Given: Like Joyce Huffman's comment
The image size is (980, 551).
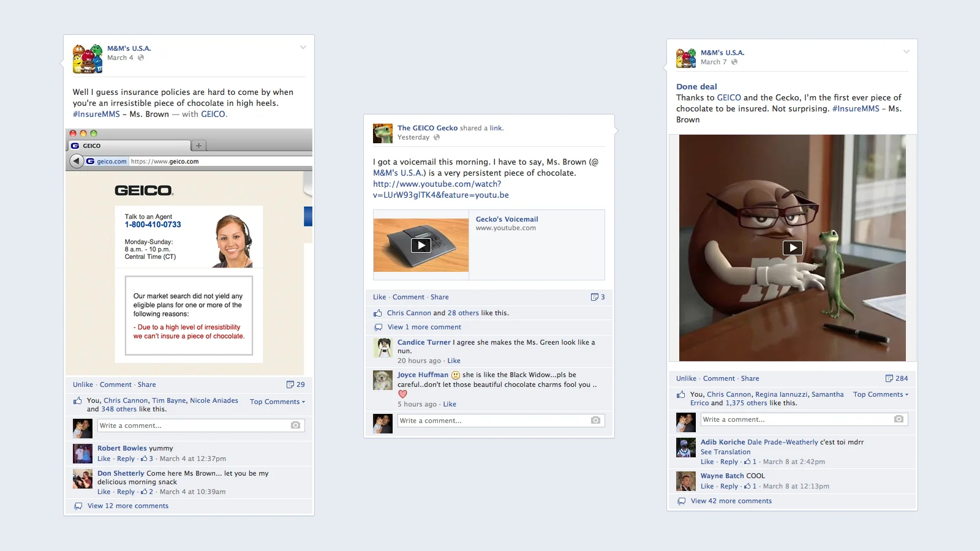Looking at the screenshot, I should (450, 404).
